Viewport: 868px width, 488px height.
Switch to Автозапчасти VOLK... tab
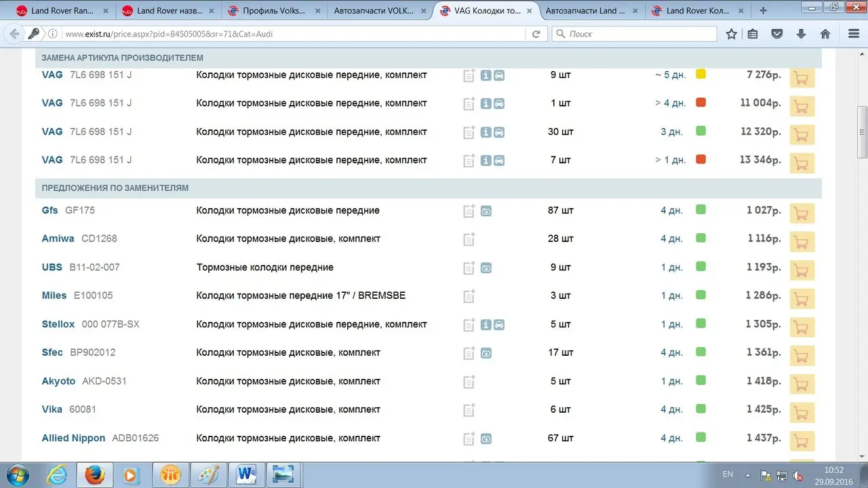(379, 11)
